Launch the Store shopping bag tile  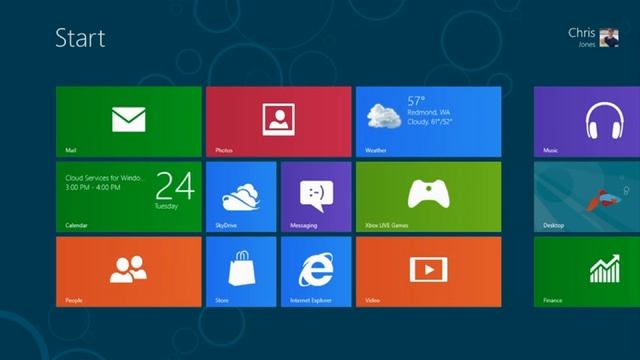tap(241, 272)
